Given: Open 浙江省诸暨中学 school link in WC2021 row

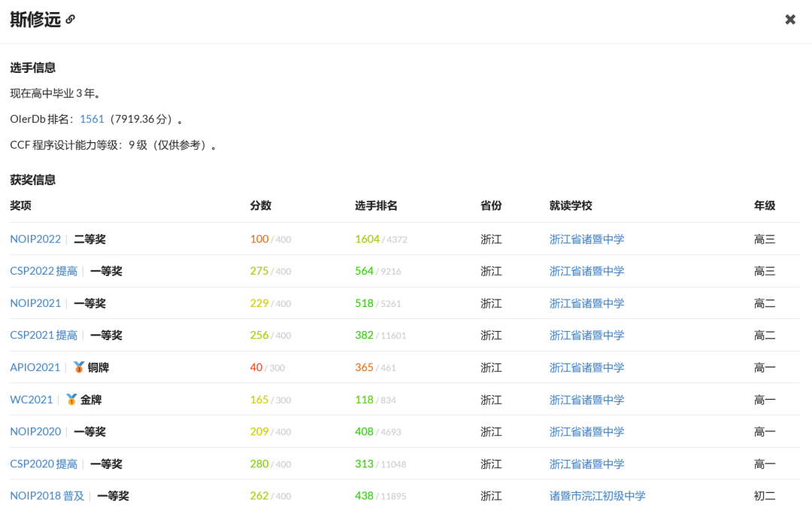Looking at the screenshot, I should click(x=586, y=400).
